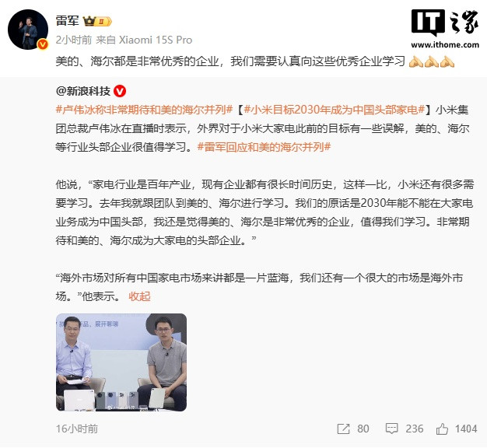The image size is (487, 448).
Task: Open the livestream photo thumbnail
Action: [121, 362]
